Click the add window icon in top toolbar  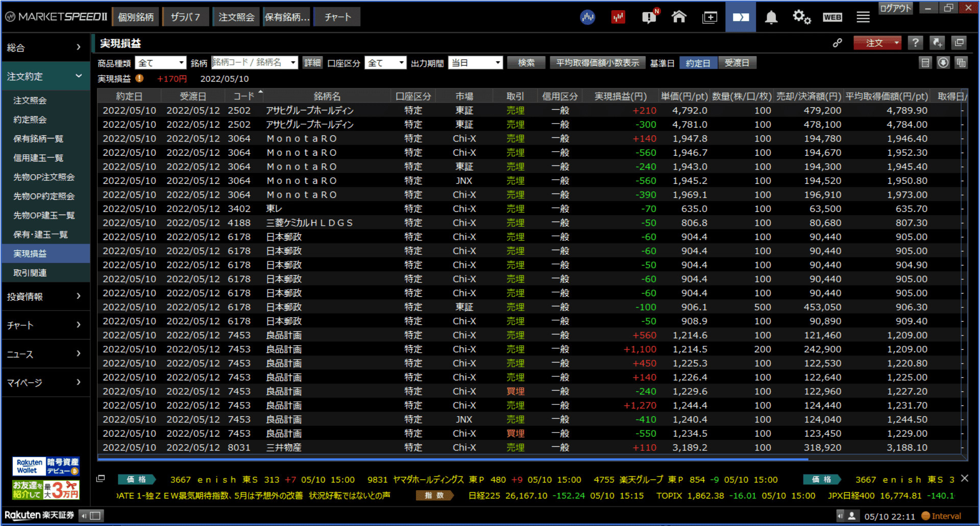(709, 17)
